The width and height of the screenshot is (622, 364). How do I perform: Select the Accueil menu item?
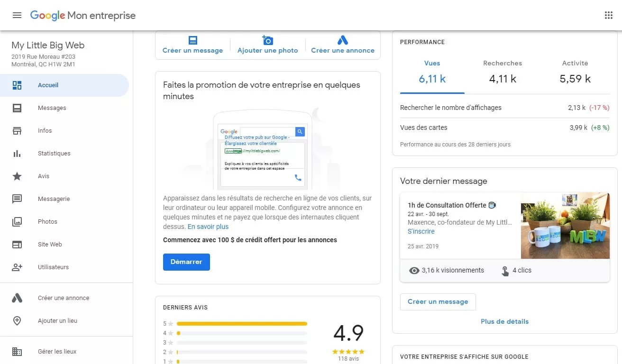(48, 85)
